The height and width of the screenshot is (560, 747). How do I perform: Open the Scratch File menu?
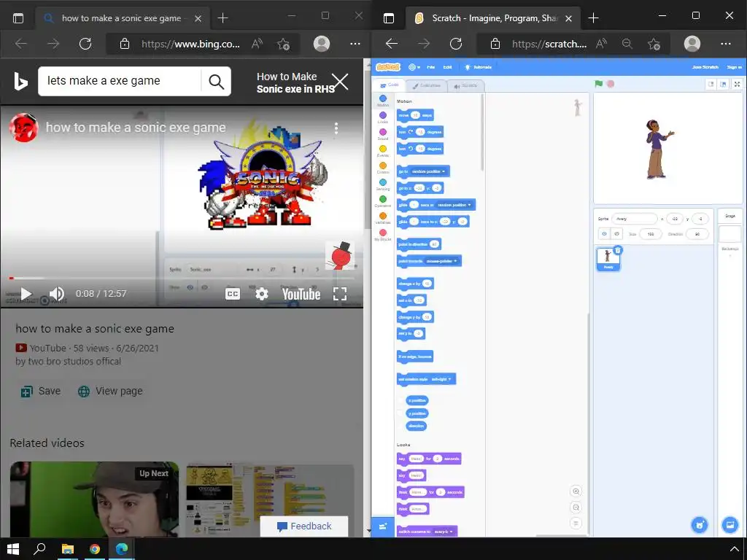point(430,67)
